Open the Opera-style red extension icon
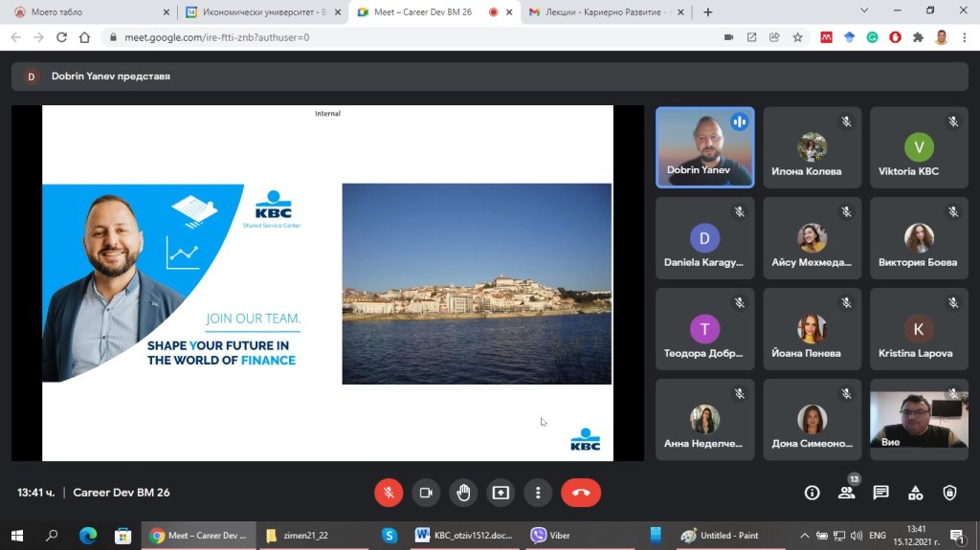Viewport: 980px width, 550px height. (895, 37)
